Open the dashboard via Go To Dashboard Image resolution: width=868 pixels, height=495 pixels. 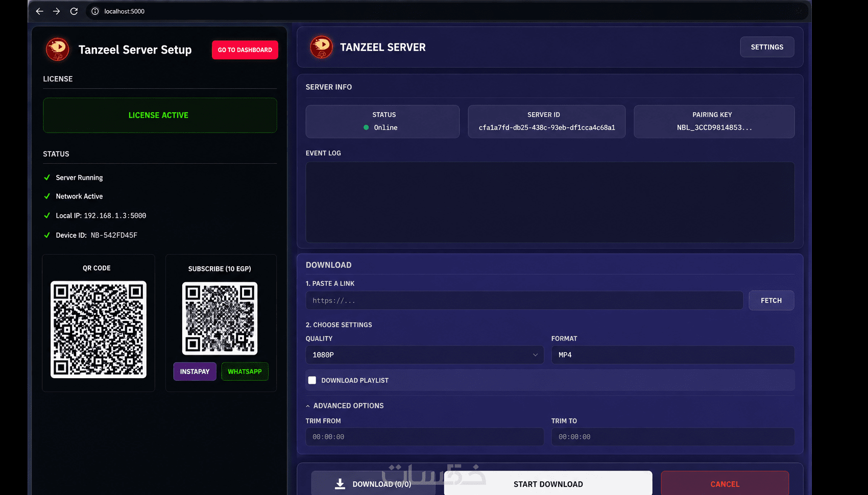(245, 50)
